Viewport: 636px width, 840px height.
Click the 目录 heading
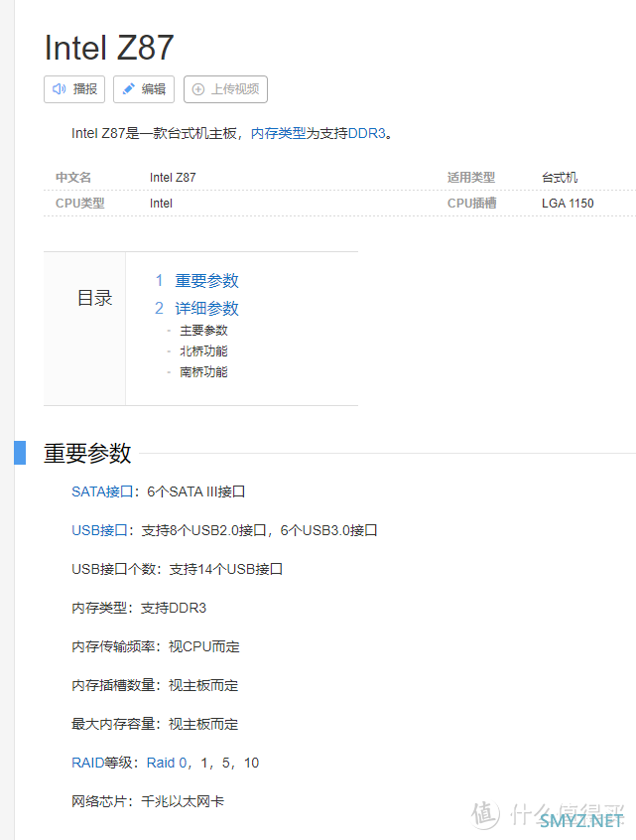[x=95, y=298]
